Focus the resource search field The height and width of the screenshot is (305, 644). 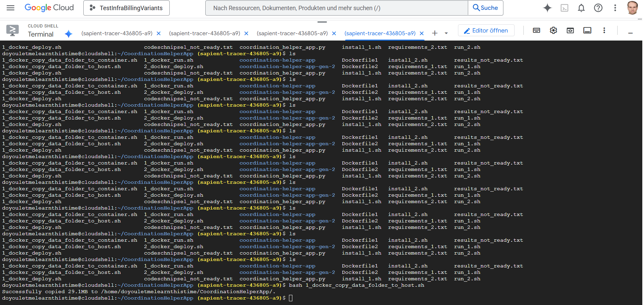point(336,8)
